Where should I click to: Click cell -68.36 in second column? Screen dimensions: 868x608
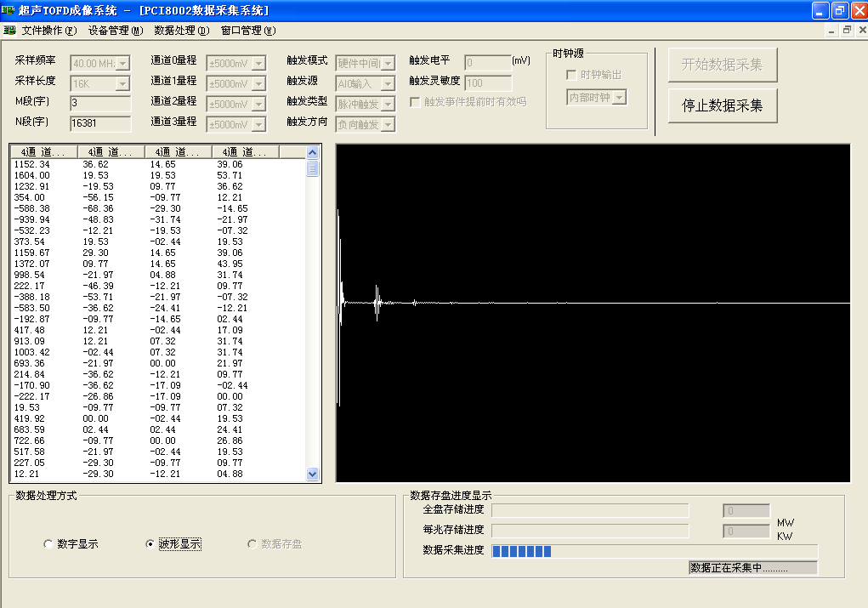(x=98, y=208)
